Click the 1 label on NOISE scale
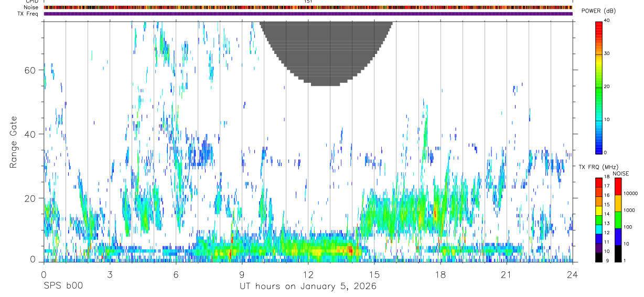This screenshot has width=644, height=297. 625,260
